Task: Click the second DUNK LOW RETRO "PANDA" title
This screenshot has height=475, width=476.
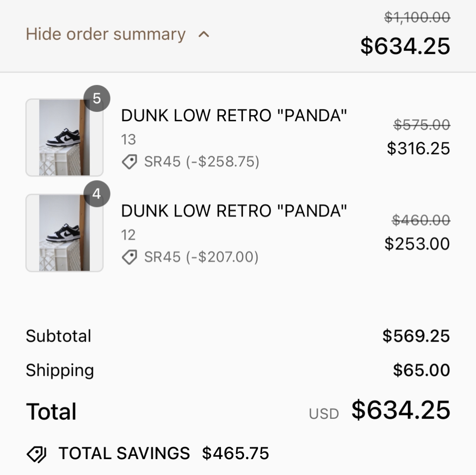Action: pos(234,211)
